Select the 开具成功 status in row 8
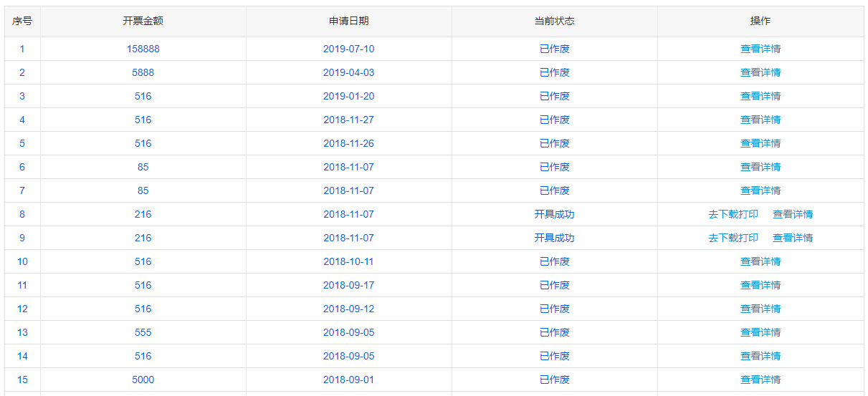 click(x=555, y=214)
